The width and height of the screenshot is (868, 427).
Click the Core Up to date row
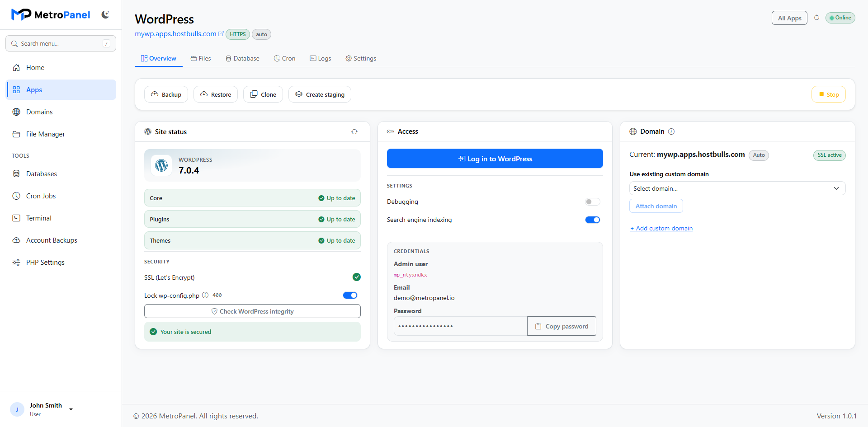(252, 198)
